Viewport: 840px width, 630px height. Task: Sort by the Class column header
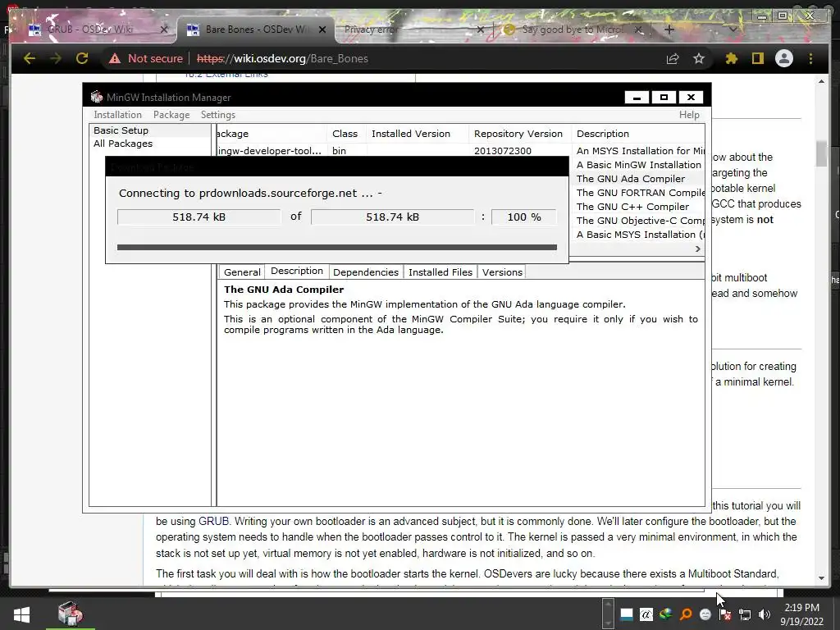[345, 134]
